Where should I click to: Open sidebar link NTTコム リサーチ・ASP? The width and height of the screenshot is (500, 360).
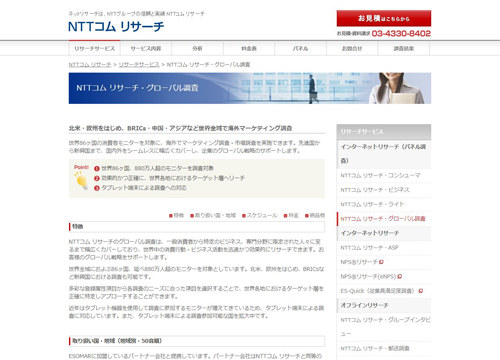369,248
